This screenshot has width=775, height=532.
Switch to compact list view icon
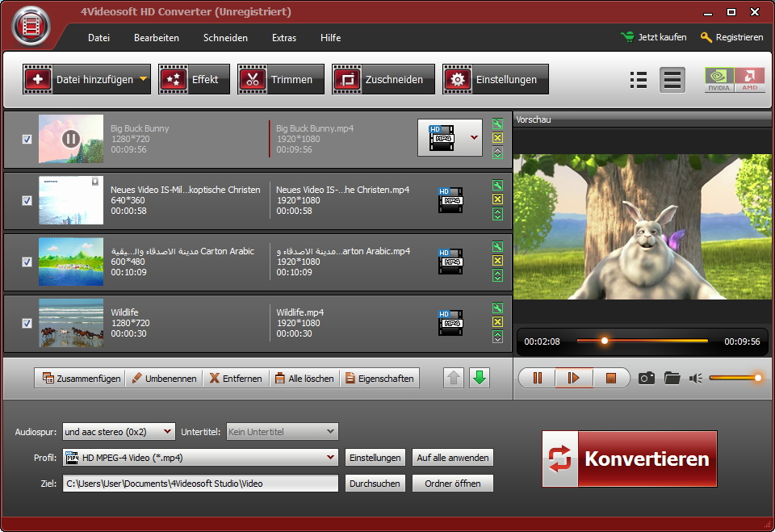[639, 80]
